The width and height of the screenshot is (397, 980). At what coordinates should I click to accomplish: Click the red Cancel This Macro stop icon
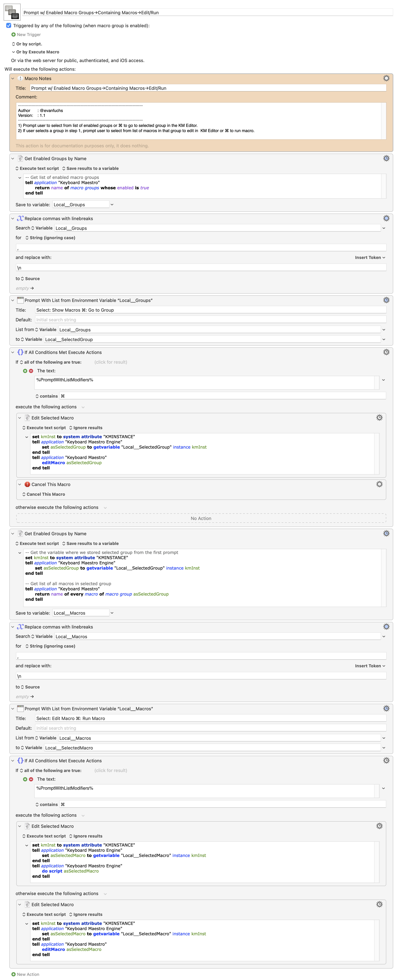coord(27,484)
